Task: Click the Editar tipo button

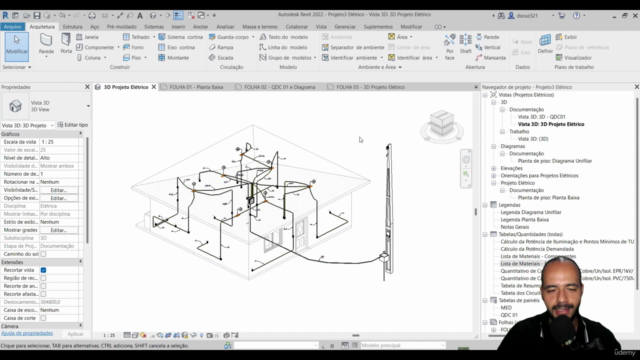Action: pyautogui.click(x=73, y=125)
